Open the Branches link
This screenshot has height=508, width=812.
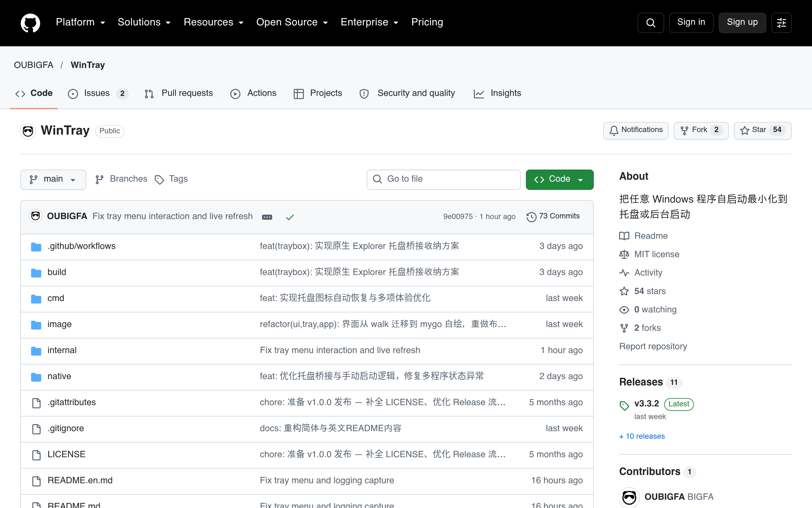click(121, 179)
